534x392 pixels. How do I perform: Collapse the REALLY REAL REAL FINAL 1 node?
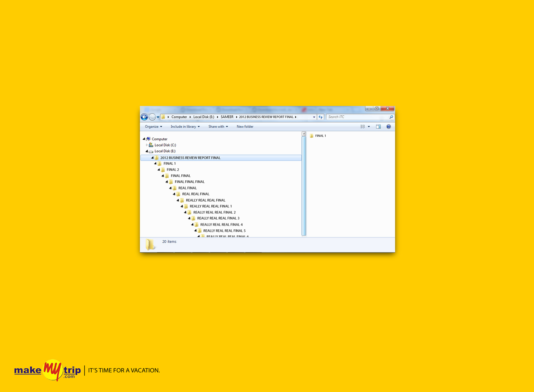182,206
